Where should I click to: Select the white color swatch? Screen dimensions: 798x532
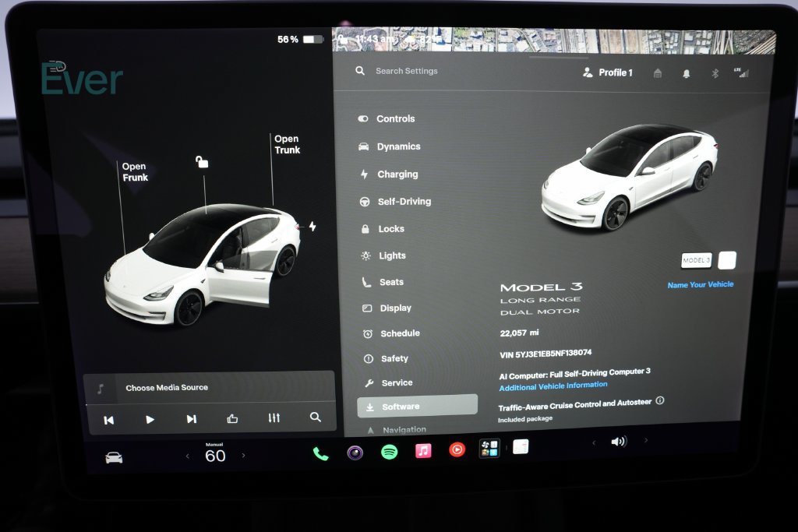[x=727, y=260]
